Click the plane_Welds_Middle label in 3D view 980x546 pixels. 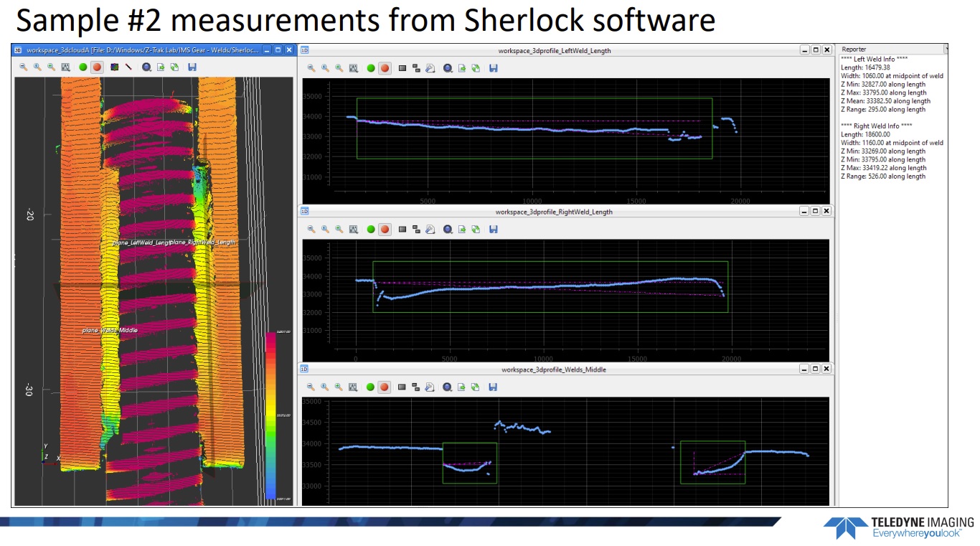pyautogui.click(x=110, y=330)
